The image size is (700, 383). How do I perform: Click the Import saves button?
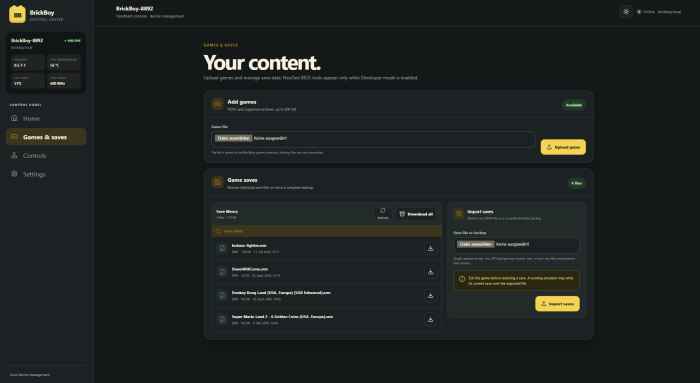(x=557, y=304)
